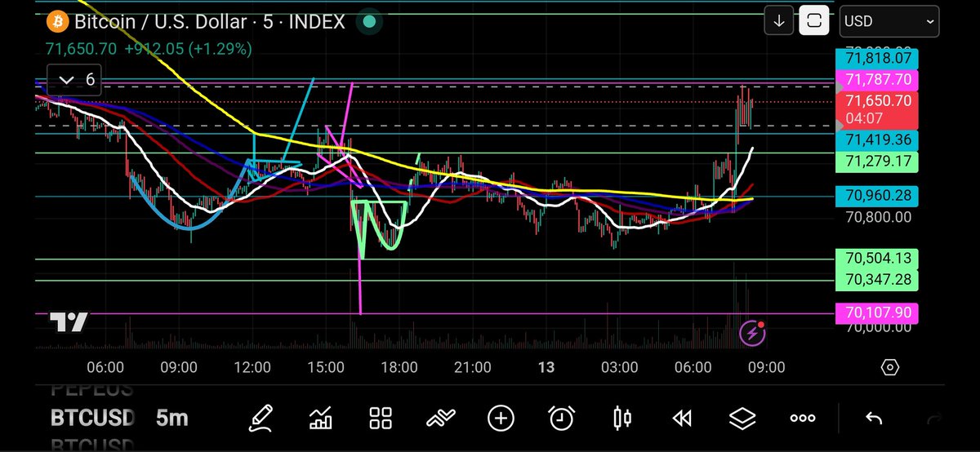
Task: Create an alert with the clock icon
Action: 561,419
